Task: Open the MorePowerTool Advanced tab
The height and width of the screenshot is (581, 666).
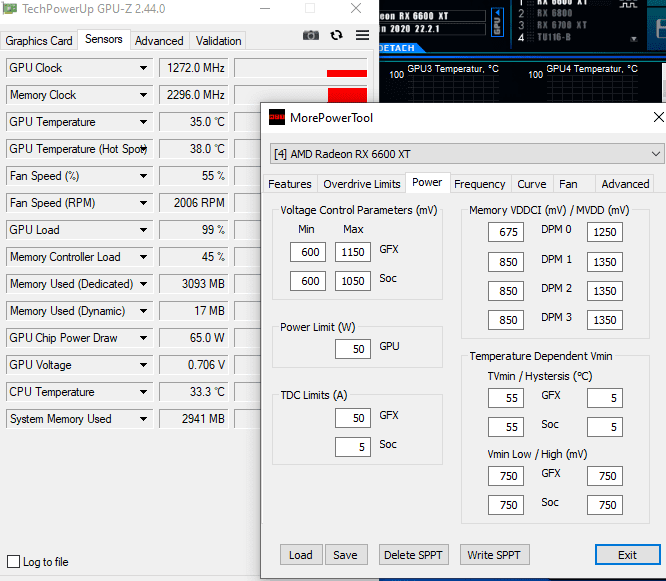Action: (x=625, y=184)
